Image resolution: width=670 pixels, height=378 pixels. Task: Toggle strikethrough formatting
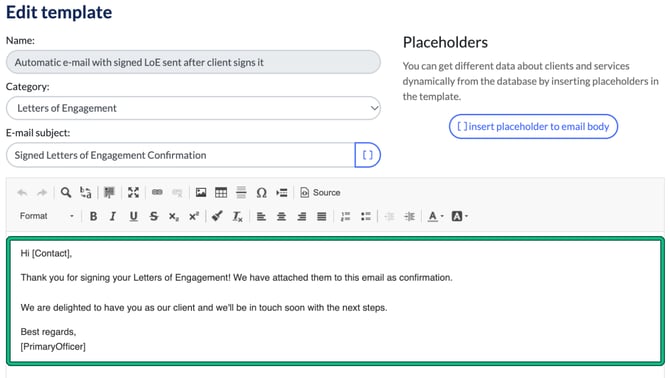click(154, 217)
